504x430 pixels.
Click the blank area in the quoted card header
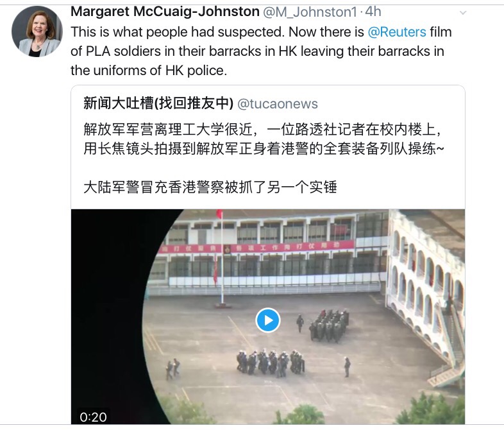click(389, 103)
